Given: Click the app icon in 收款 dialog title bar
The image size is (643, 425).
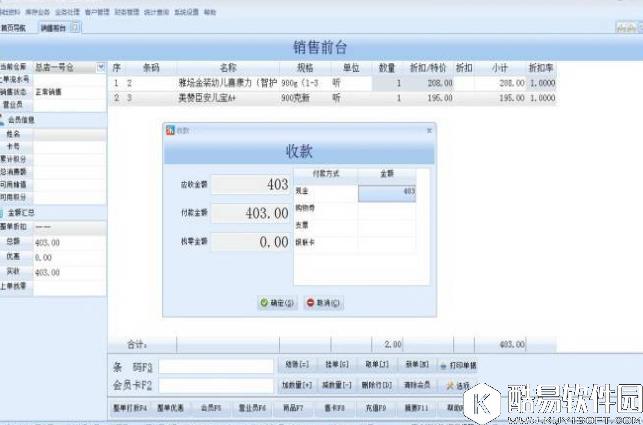Looking at the screenshot, I should coord(170,130).
